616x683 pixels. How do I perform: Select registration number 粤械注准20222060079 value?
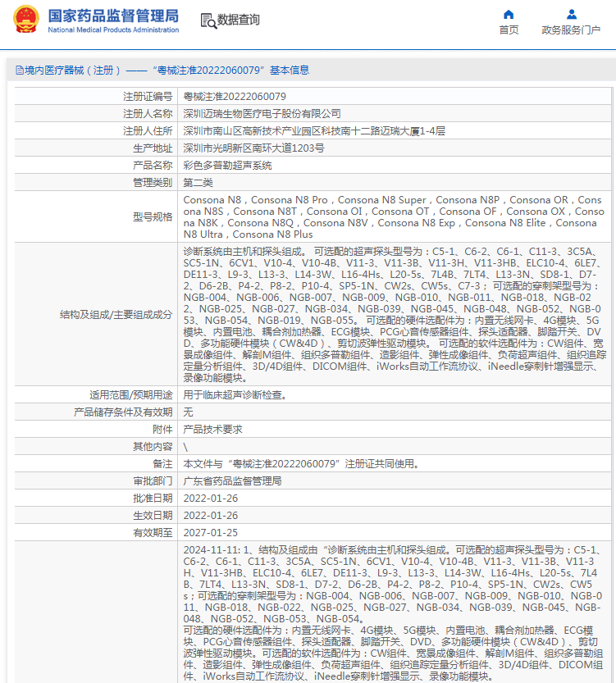pyautogui.click(x=235, y=96)
